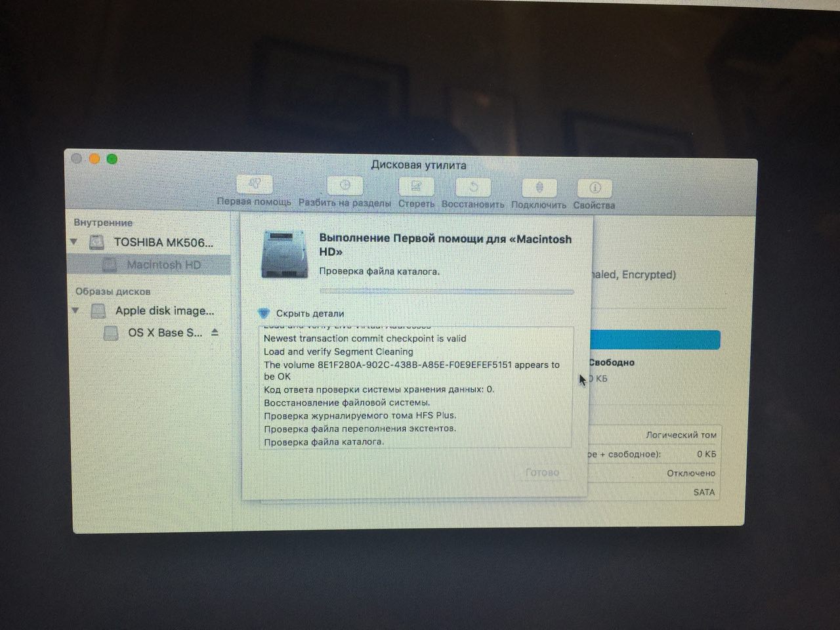Screen dimensions: 840x630
Task: Click the 'Свободно' free space label
Action: (612, 362)
